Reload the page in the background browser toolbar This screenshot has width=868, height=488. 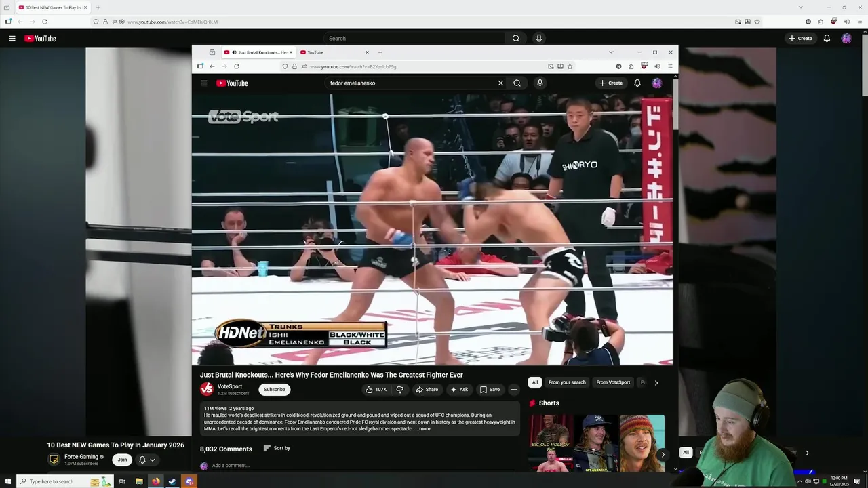45,22
